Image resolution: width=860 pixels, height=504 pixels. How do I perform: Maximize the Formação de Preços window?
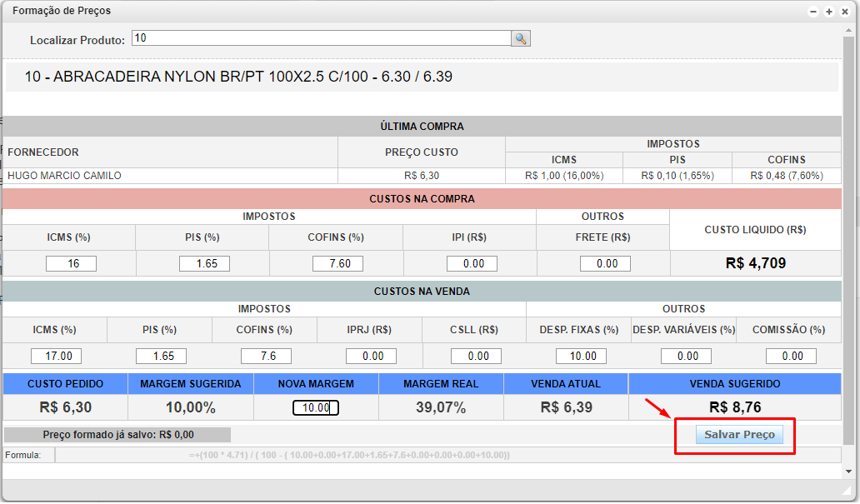click(x=829, y=12)
